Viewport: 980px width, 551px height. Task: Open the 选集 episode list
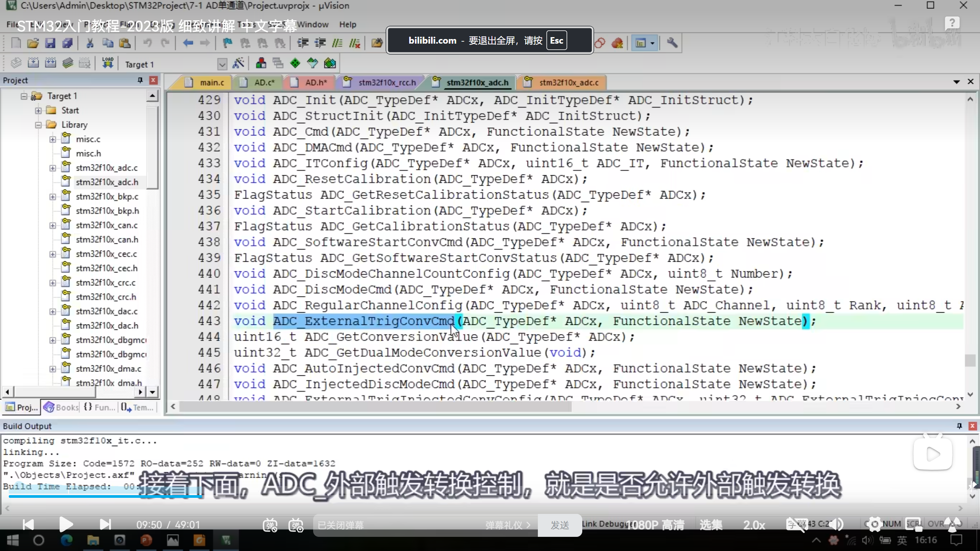coord(711,525)
